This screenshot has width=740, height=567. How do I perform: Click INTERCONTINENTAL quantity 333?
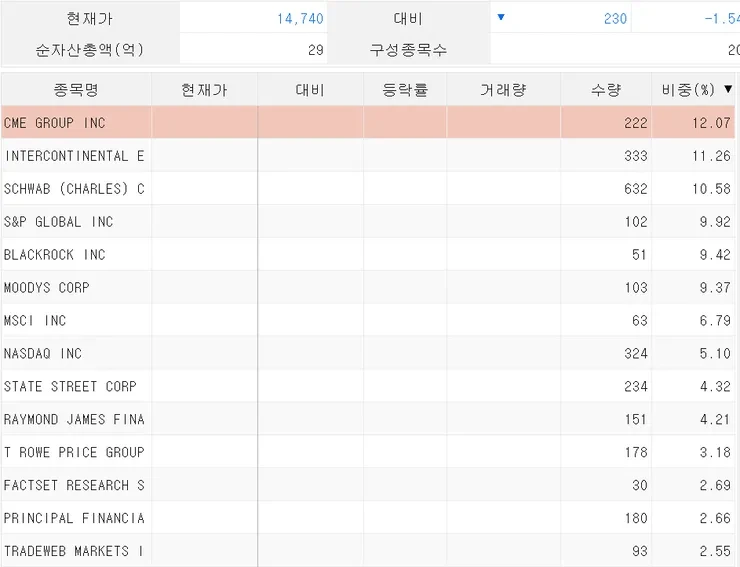coord(636,156)
